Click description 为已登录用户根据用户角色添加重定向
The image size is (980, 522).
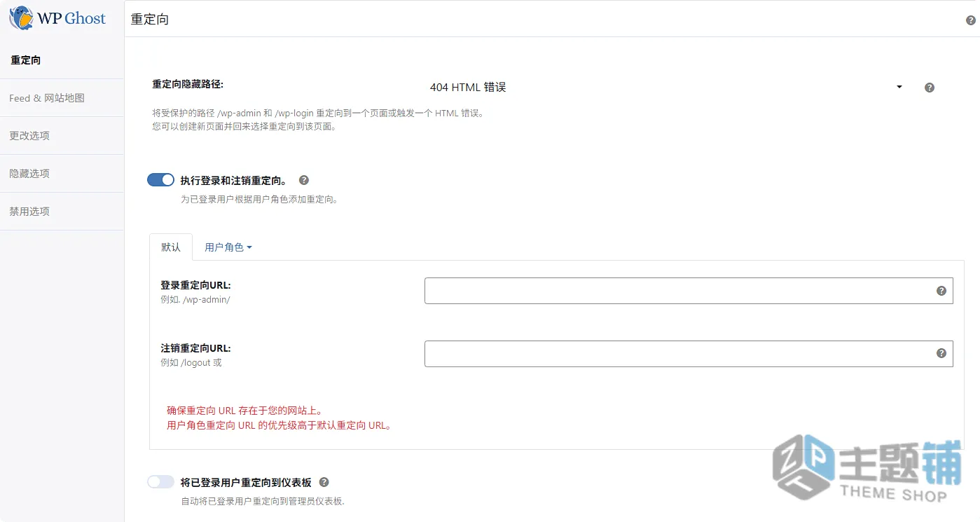259,200
